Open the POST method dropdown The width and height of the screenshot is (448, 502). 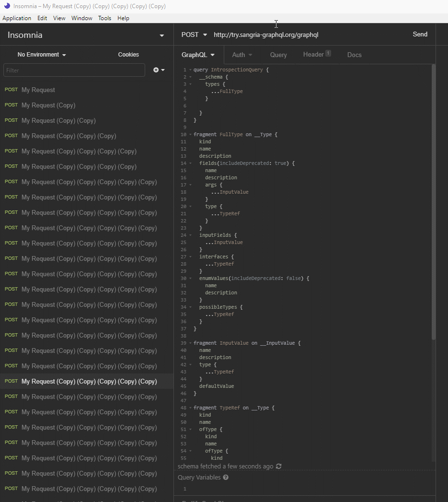coord(194,35)
